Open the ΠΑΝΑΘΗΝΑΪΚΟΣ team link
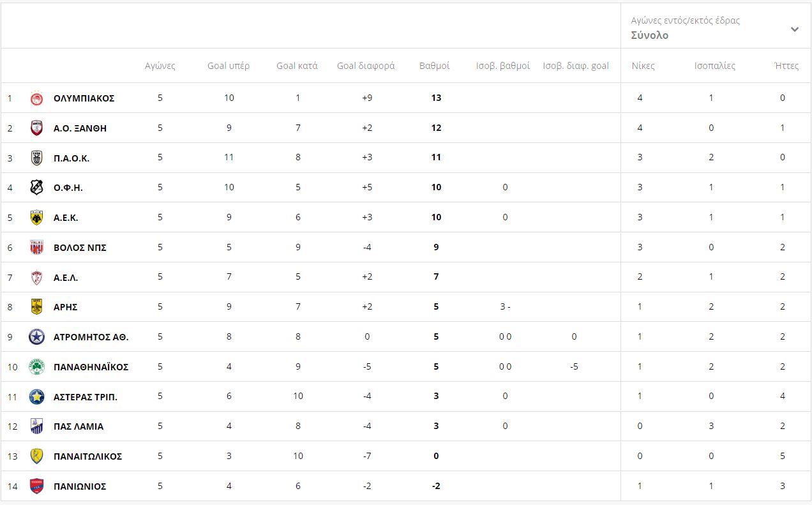The width and height of the screenshot is (812, 505). coord(91,367)
